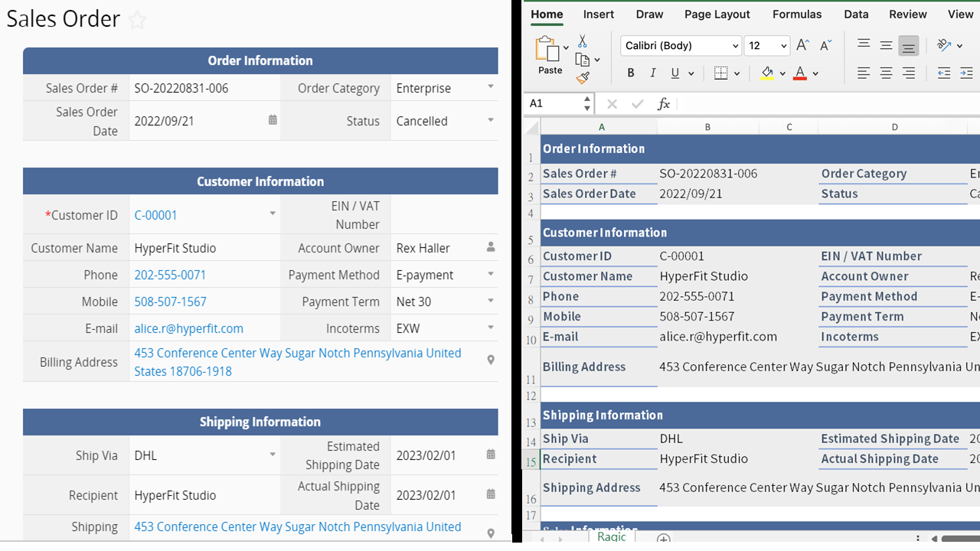The width and height of the screenshot is (980, 551).
Task: Switch to the Formulas ribbon tab
Action: (797, 14)
